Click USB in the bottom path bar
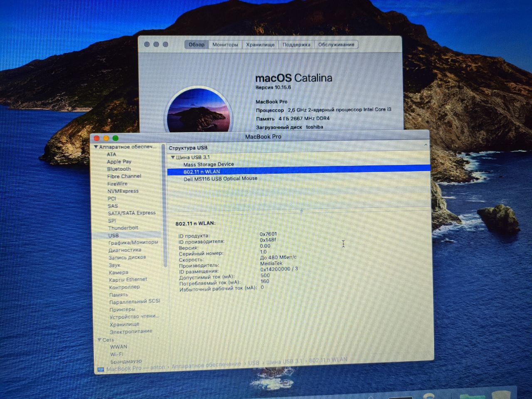Image resolution: width=532 pixels, height=399 pixels. point(254,363)
